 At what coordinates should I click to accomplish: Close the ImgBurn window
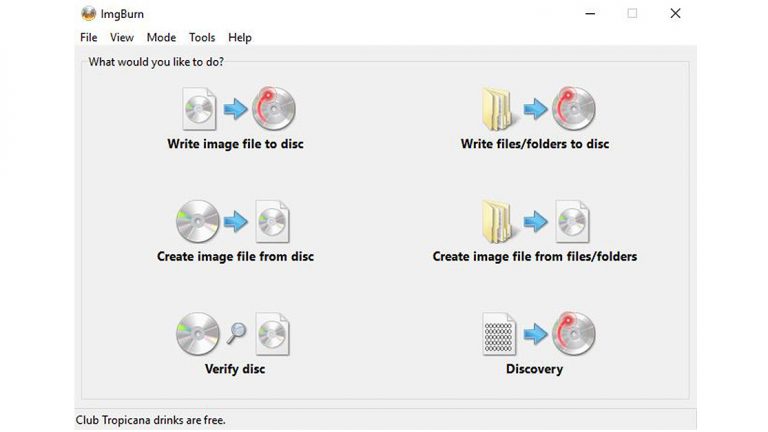click(675, 14)
